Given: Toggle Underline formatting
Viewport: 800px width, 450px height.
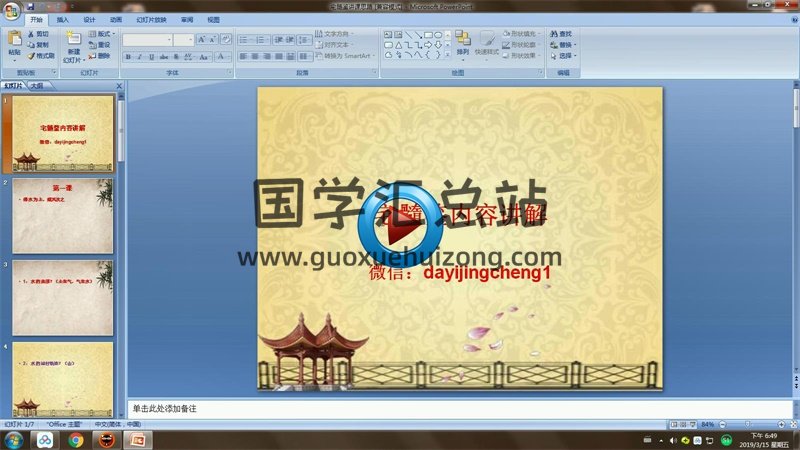Looking at the screenshot, I should pos(151,57).
